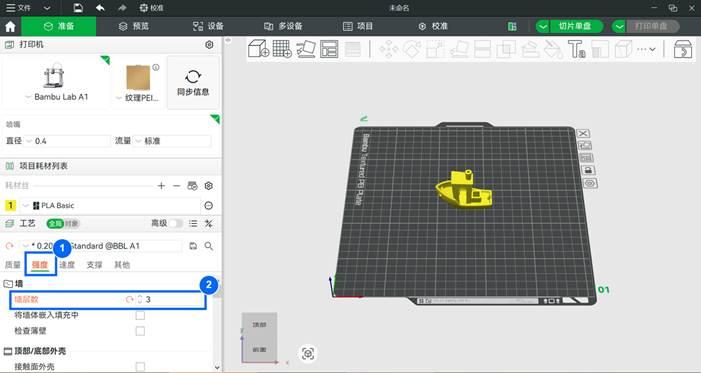701x373 pixels.
Task: Click the Add model cube icon
Action: 258,48
